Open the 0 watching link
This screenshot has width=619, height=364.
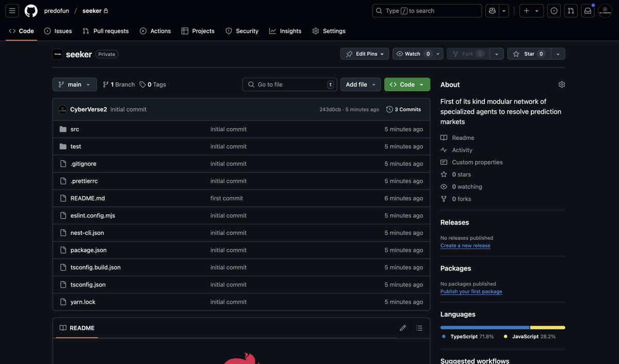click(x=462, y=187)
